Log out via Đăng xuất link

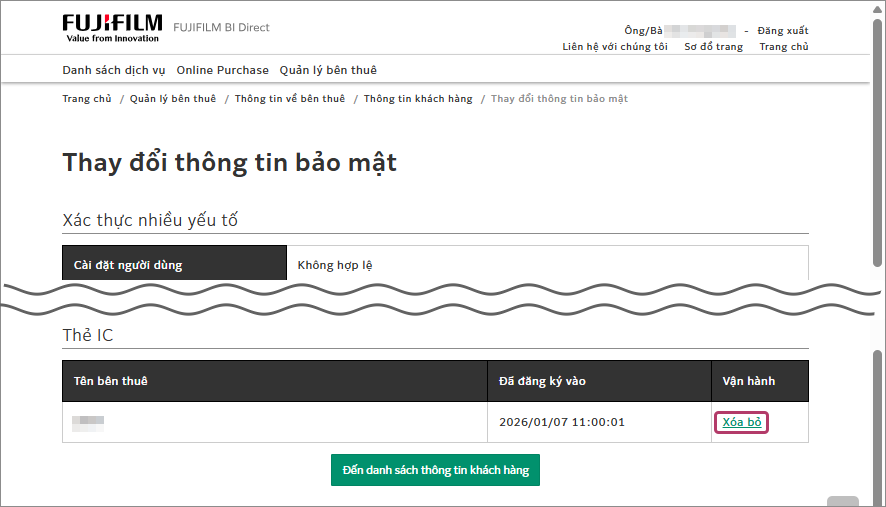pos(783,31)
